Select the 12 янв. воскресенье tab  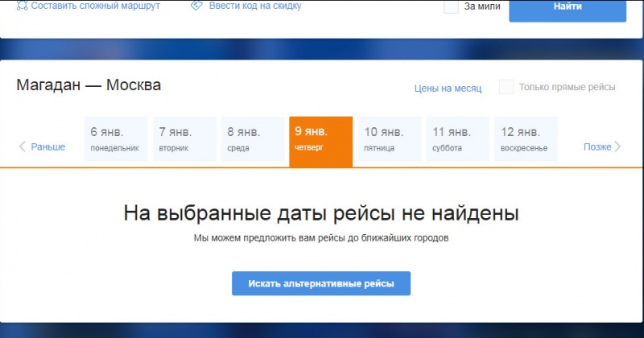pos(526,139)
